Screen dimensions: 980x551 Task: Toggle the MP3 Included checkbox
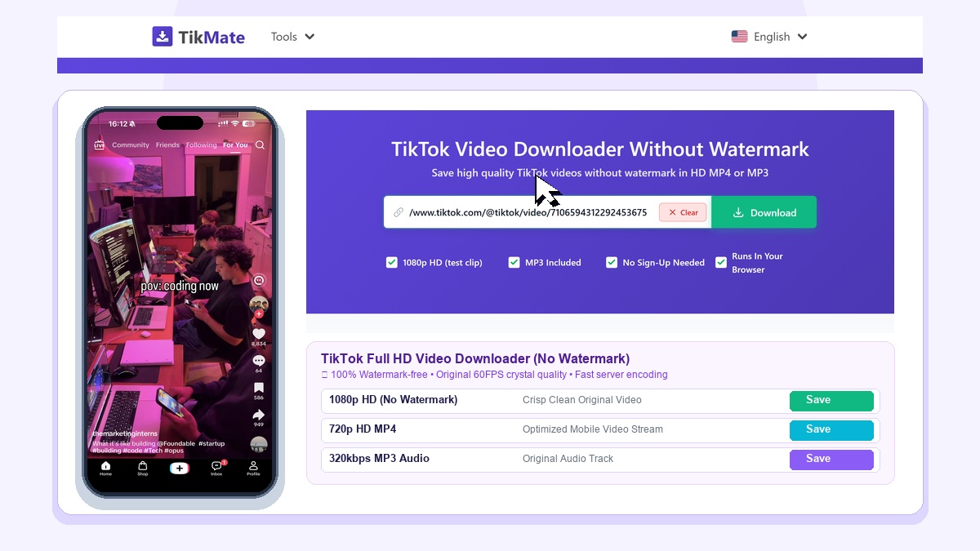tap(514, 262)
